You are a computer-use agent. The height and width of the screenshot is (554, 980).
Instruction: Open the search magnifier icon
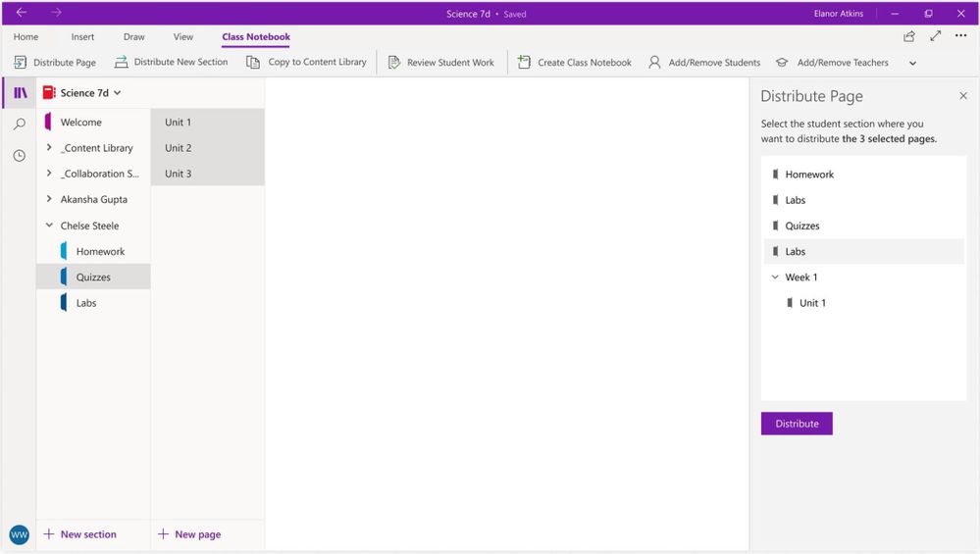pos(20,124)
